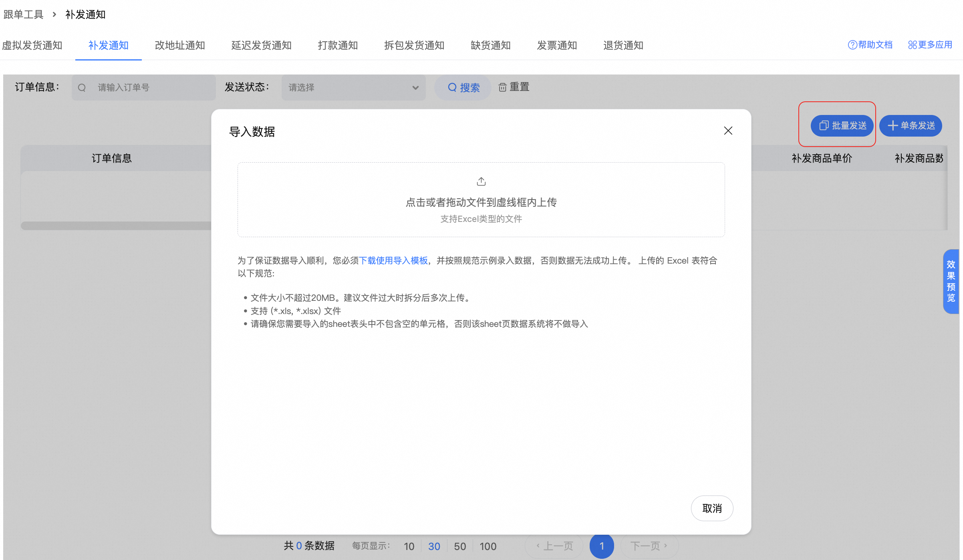Viewport: 963px width, 560px height.
Task: Set page size to 50 per page
Action: pos(460,546)
